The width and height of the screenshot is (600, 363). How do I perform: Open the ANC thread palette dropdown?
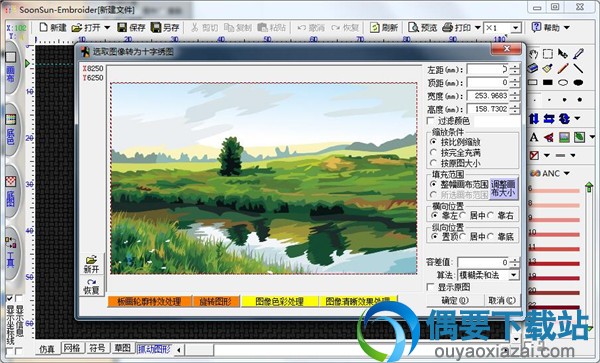[x=567, y=173]
